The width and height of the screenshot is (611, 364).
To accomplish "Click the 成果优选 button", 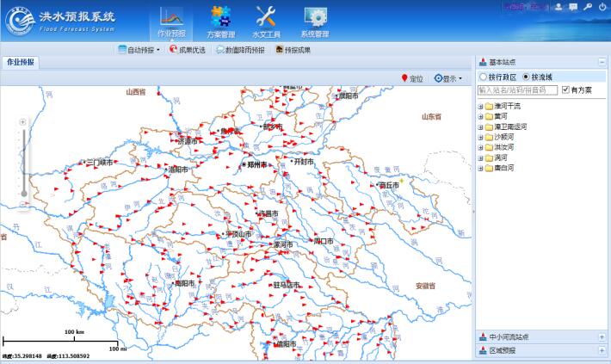I will tap(187, 50).
